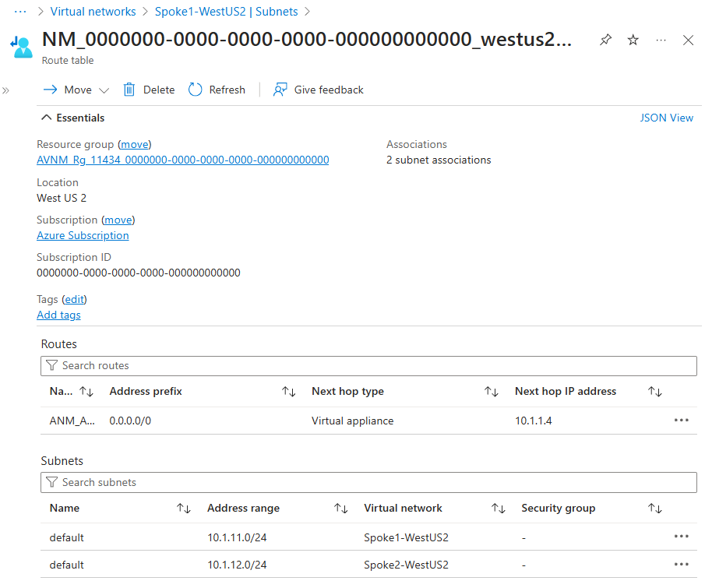The width and height of the screenshot is (705, 588).
Task: Click the 2 subnet associations text
Action: click(x=439, y=160)
